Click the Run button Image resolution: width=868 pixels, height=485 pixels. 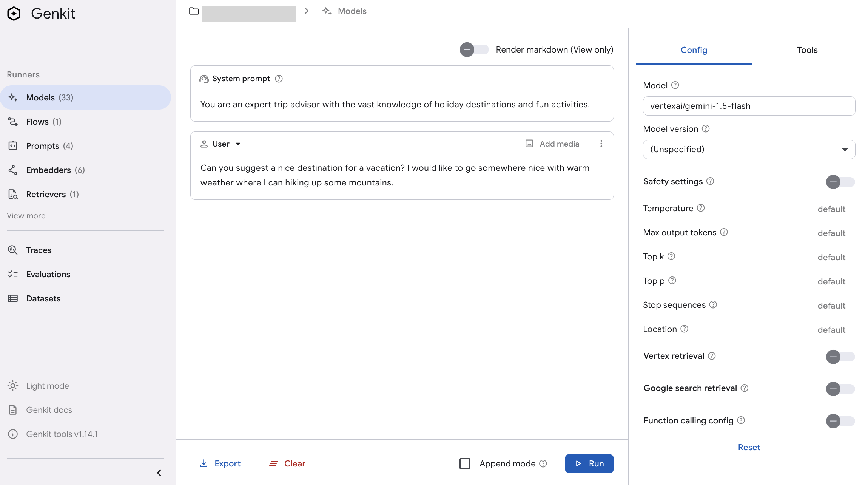point(589,463)
